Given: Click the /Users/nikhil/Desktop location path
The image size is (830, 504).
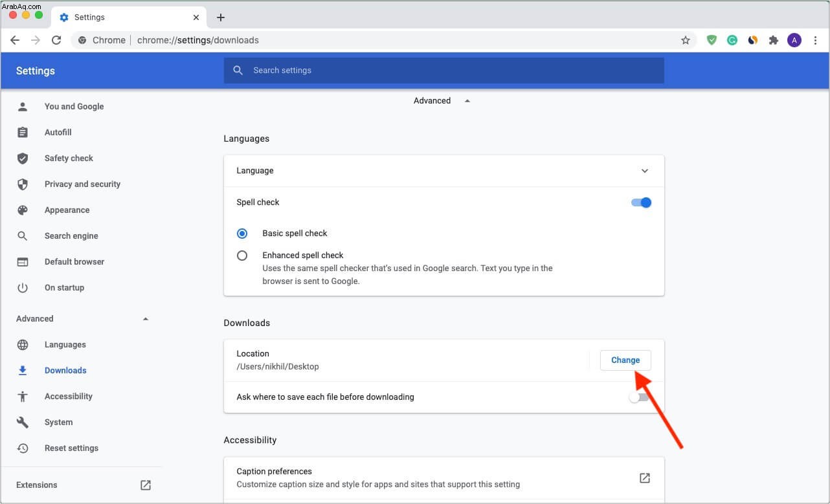Looking at the screenshot, I should (278, 367).
